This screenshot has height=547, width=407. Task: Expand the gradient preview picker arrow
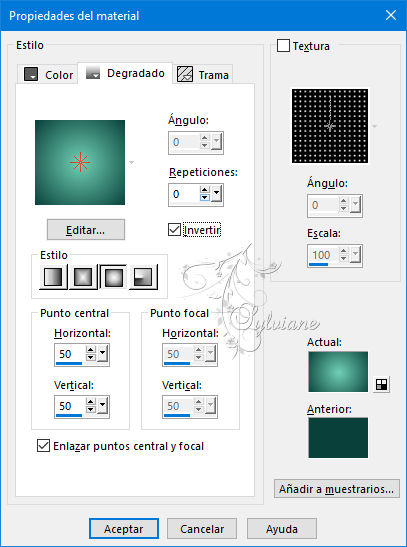point(131,162)
